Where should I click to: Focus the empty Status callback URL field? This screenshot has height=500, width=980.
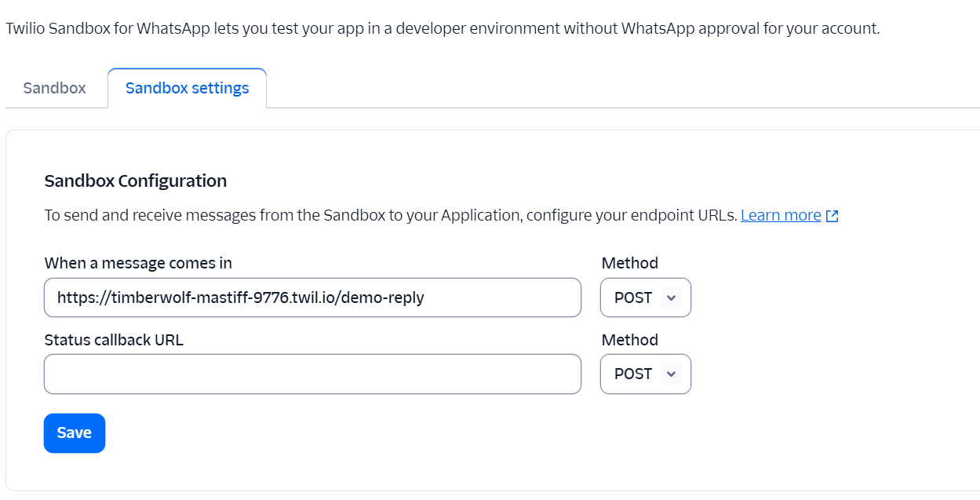pyautogui.click(x=312, y=374)
